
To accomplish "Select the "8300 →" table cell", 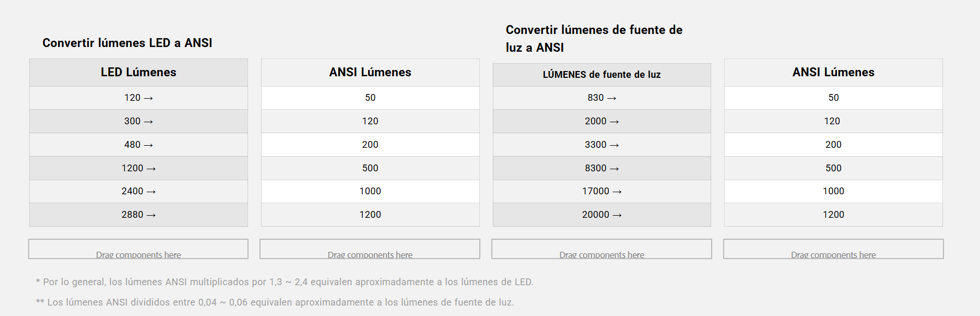I will (x=601, y=168).
